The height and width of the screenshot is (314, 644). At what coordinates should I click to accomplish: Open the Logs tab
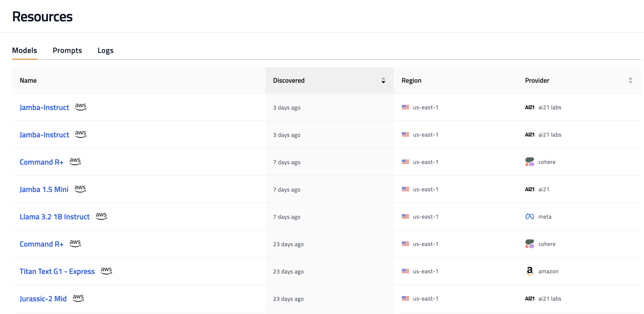click(x=105, y=51)
